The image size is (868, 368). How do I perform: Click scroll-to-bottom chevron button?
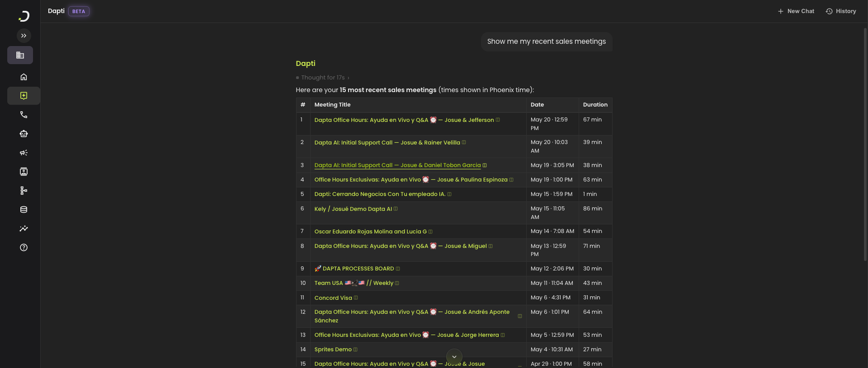click(454, 357)
